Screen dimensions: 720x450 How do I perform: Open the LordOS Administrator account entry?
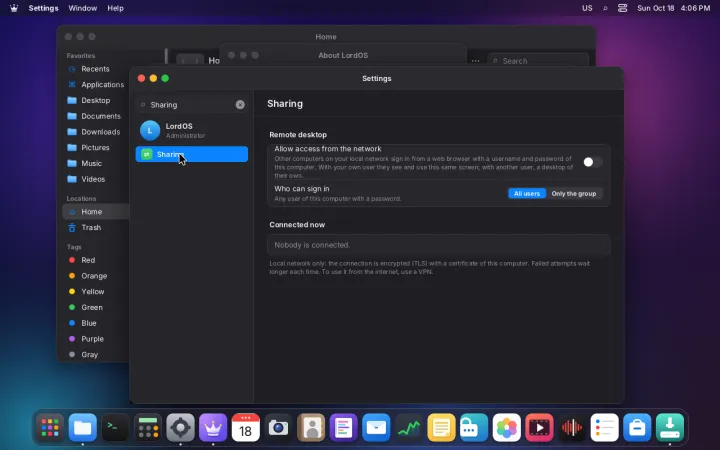[x=191, y=130]
